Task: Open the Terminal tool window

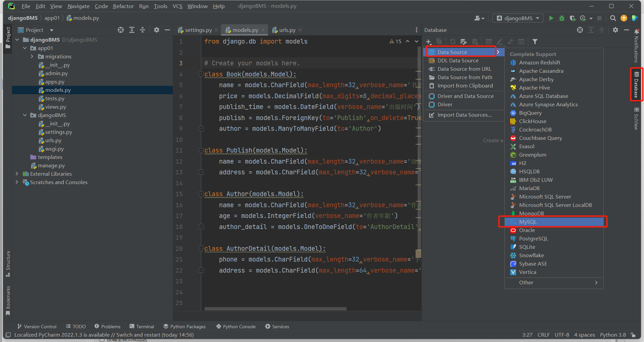Action: [142, 327]
